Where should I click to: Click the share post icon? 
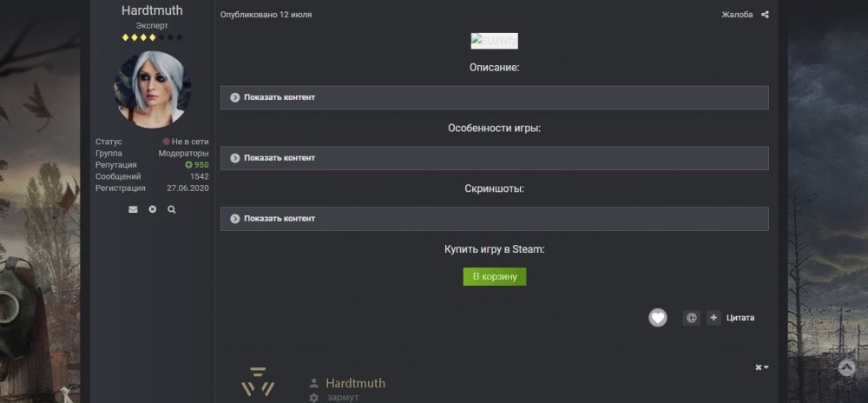click(x=765, y=15)
